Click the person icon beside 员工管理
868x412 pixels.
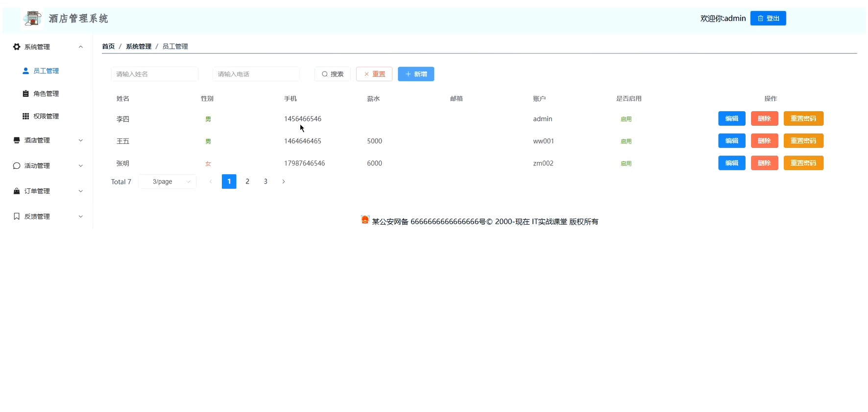point(26,71)
